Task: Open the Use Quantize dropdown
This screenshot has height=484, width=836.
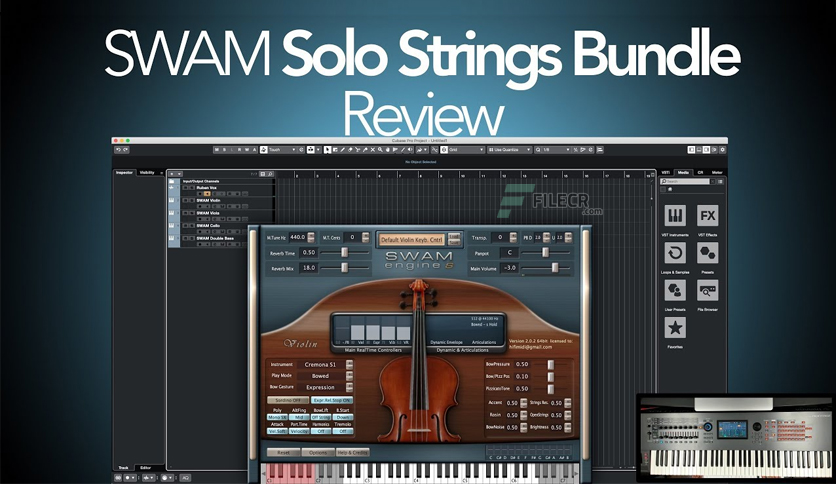Action: [510, 150]
